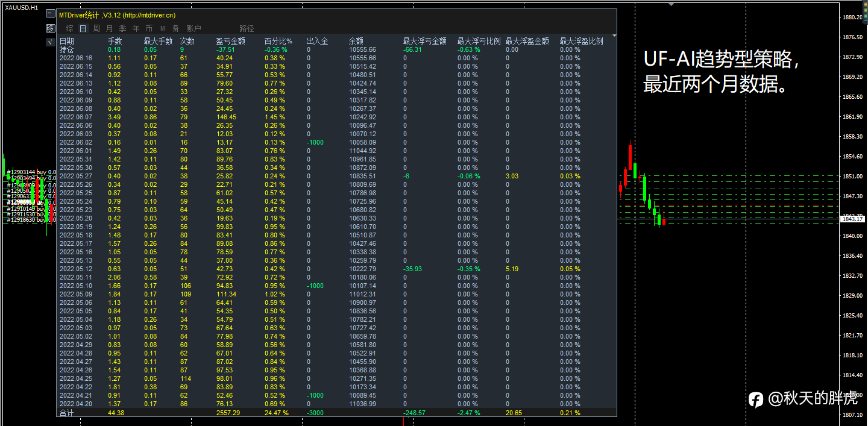Screen dimensions: 868x426
Task: Click the 盈亏金额 column header
Action: coord(230,41)
